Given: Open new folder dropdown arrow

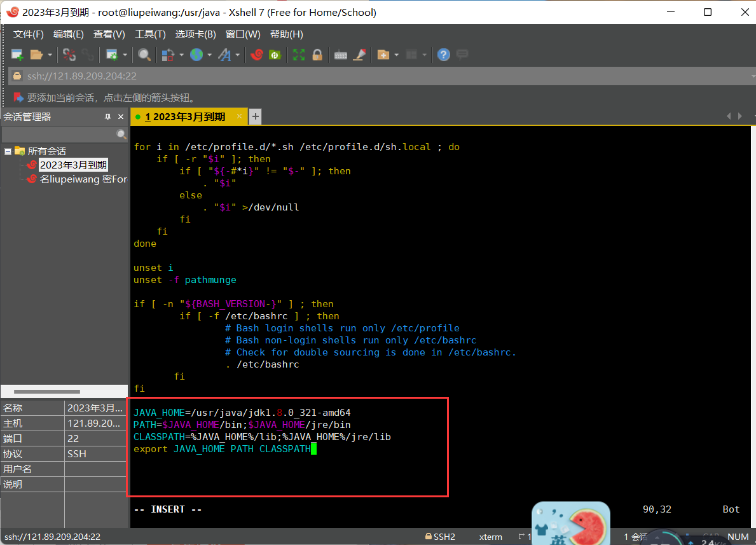Looking at the screenshot, I should click(x=396, y=55).
